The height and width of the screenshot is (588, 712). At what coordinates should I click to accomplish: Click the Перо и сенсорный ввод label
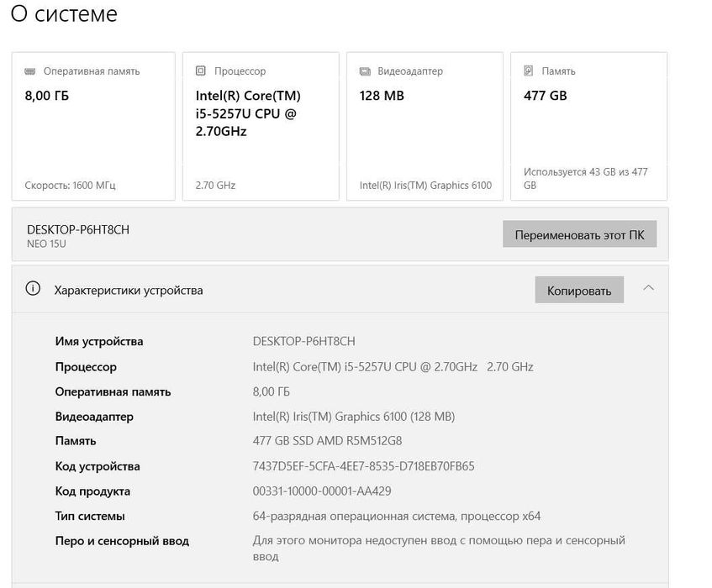(x=122, y=541)
